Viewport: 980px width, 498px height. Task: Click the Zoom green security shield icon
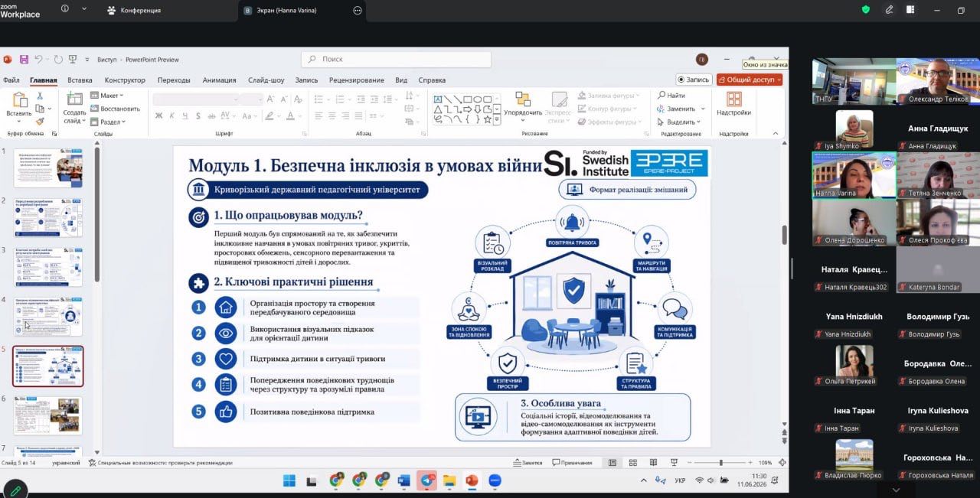[x=866, y=10]
